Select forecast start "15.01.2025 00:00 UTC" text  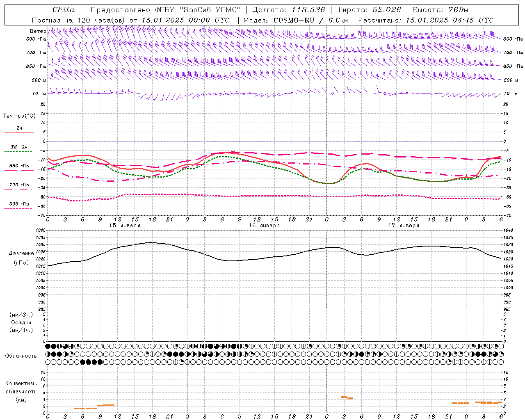pyautogui.click(x=185, y=20)
